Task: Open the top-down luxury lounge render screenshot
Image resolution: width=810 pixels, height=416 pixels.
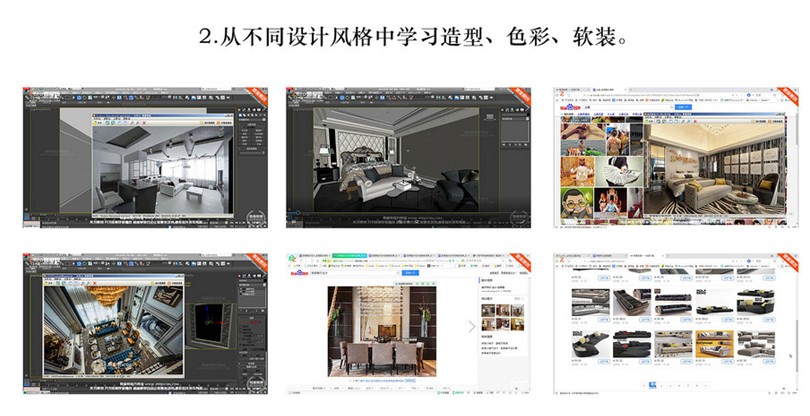Action: coord(145,324)
